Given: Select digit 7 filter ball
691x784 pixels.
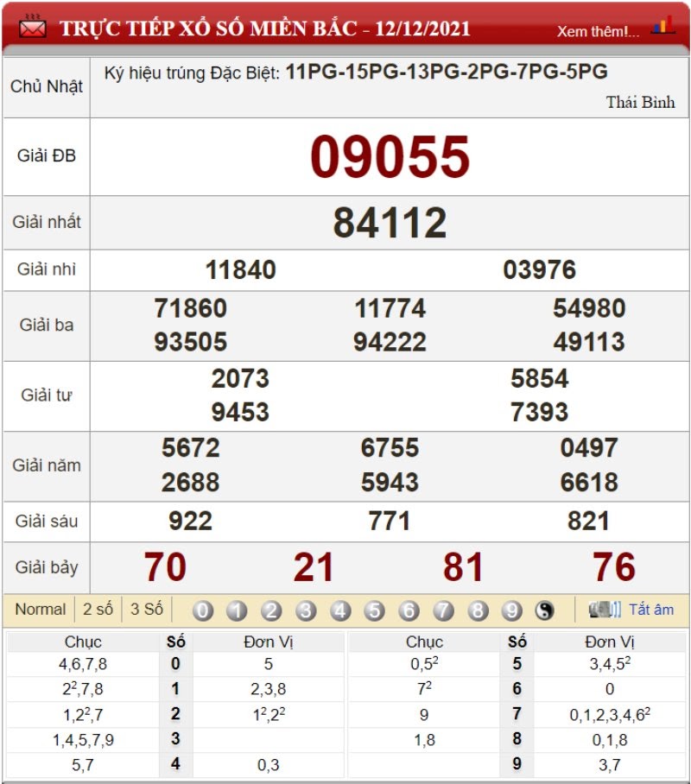Looking at the screenshot, I should pyautogui.click(x=443, y=610).
